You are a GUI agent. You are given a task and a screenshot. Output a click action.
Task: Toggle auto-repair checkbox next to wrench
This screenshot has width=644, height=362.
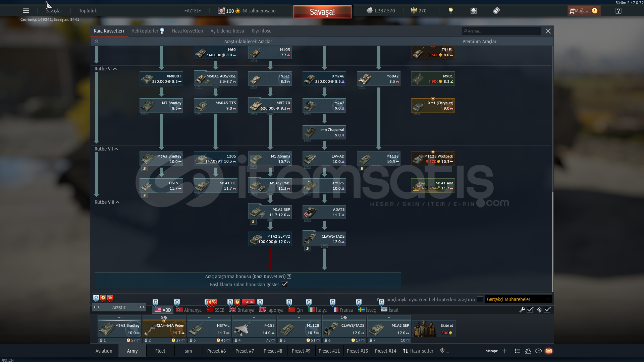(x=530, y=310)
